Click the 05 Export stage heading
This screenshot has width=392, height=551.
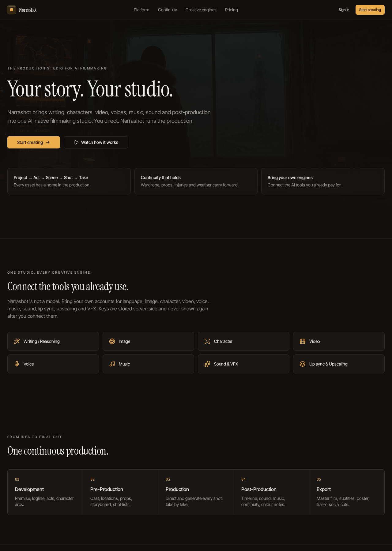click(324, 489)
